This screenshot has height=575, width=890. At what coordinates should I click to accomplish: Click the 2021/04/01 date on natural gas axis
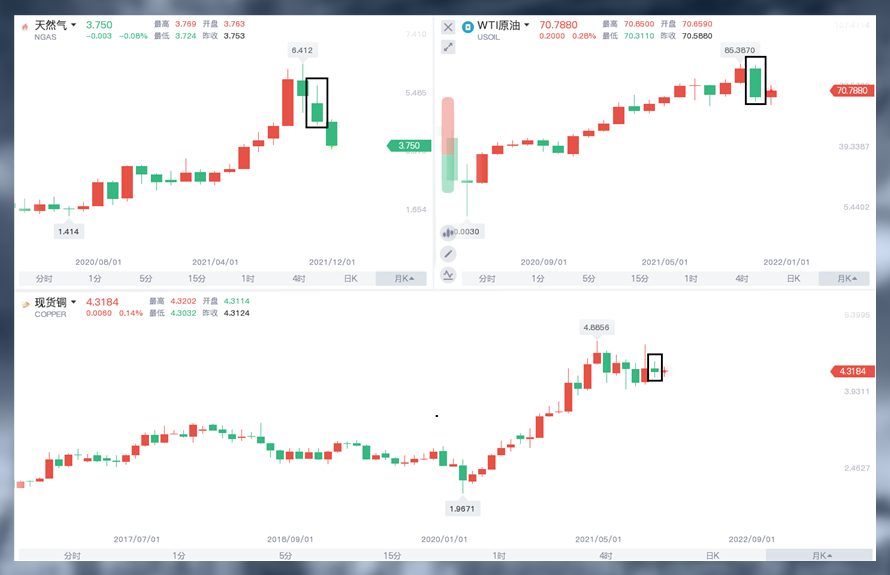[215, 262]
